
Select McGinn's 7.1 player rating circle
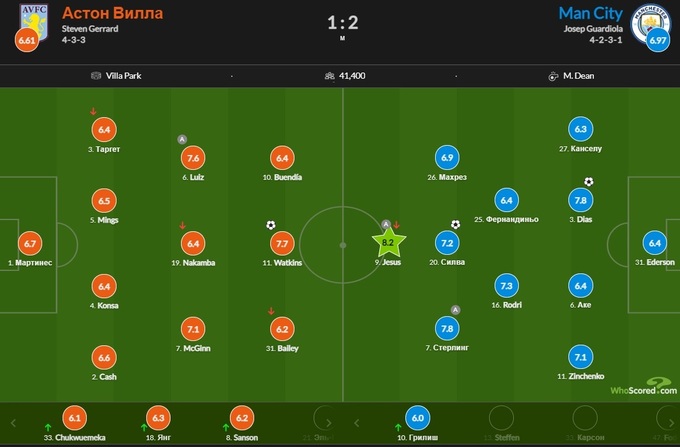pos(193,328)
